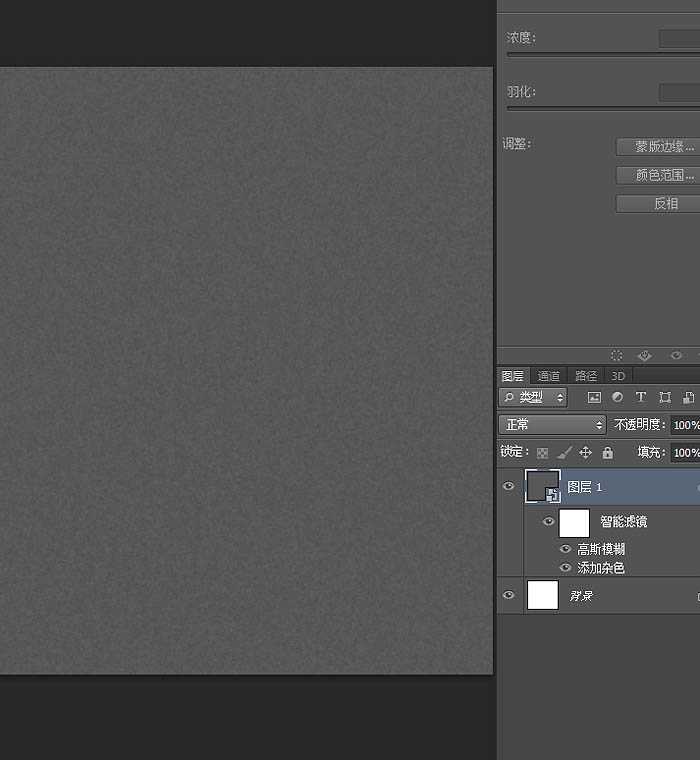This screenshot has width=700, height=760.
Task: Click the type layer filter icon
Action: 641,398
